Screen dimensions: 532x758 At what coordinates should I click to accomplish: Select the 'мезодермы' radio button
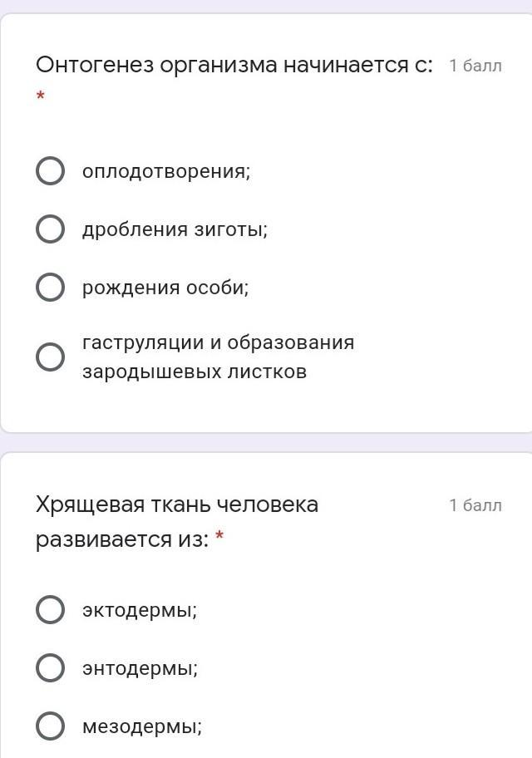click(x=50, y=726)
